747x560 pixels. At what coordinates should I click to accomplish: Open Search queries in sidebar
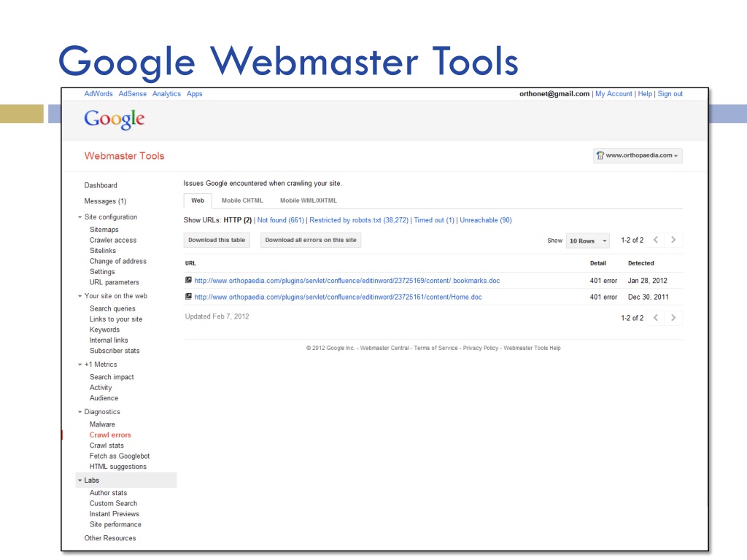click(x=112, y=308)
